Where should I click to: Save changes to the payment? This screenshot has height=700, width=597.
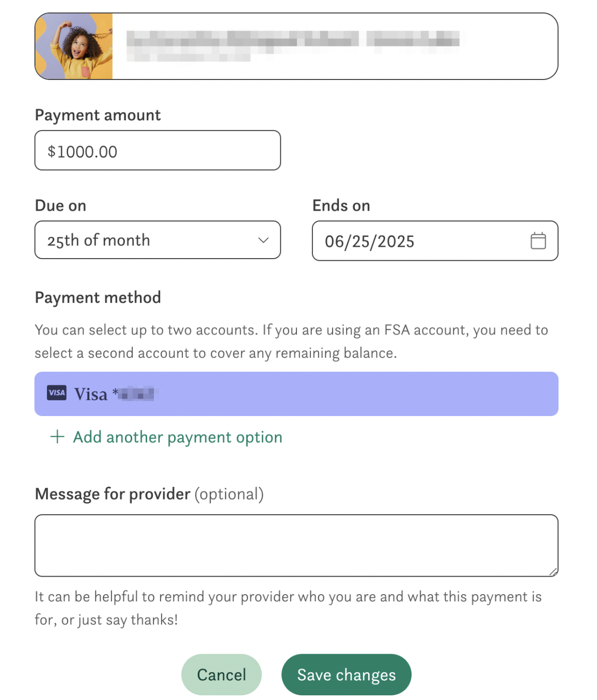[346, 675]
